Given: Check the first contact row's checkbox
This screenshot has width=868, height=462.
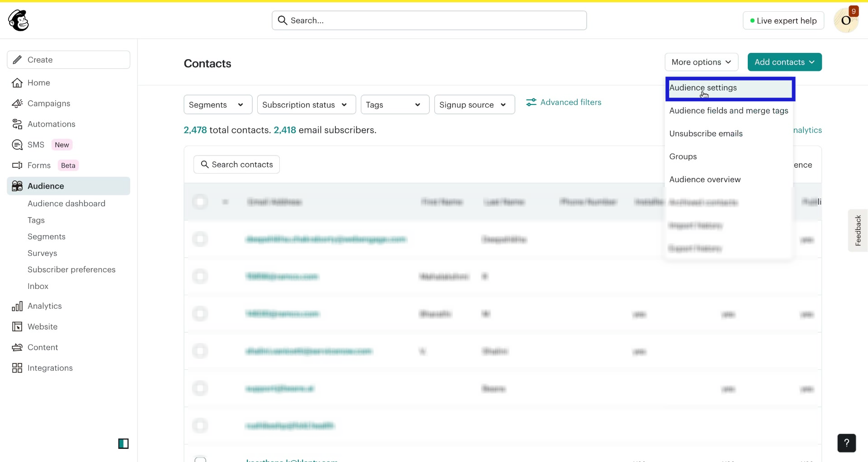Looking at the screenshot, I should click(x=200, y=239).
